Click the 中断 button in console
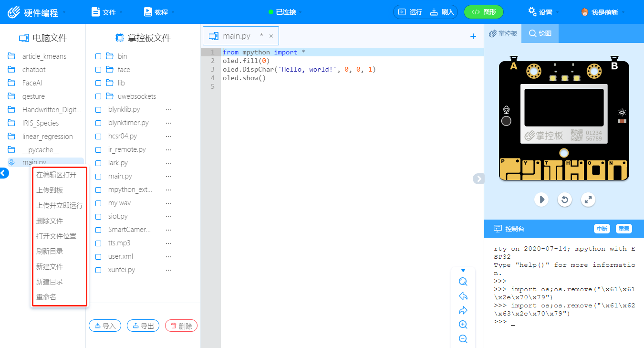Image resolution: width=644 pixels, height=348 pixels. (x=602, y=229)
